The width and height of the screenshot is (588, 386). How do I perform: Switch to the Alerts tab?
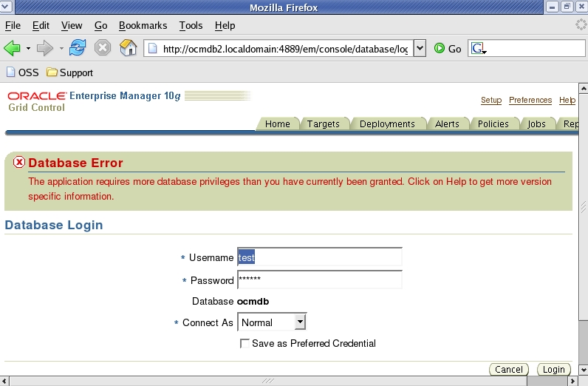coord(447,124)
